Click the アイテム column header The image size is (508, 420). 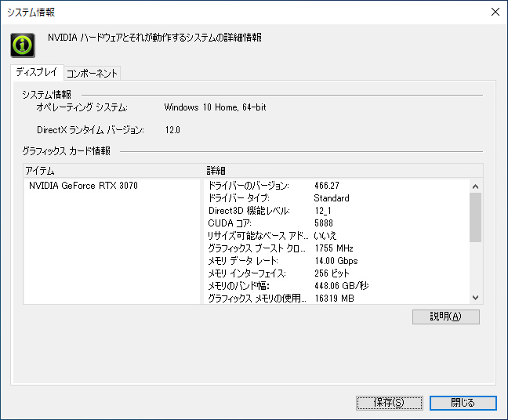(x=114, y=171)
